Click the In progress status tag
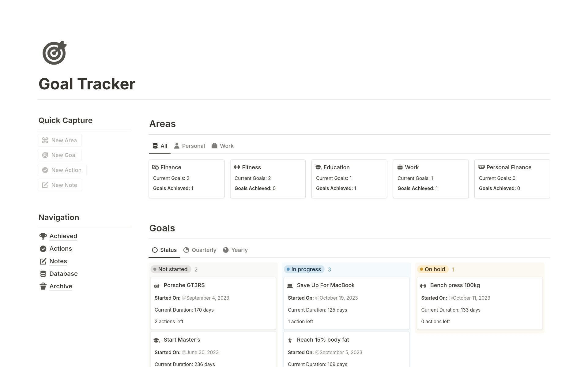The height and width of the screenshot is (367, 588). click(304, 269)
